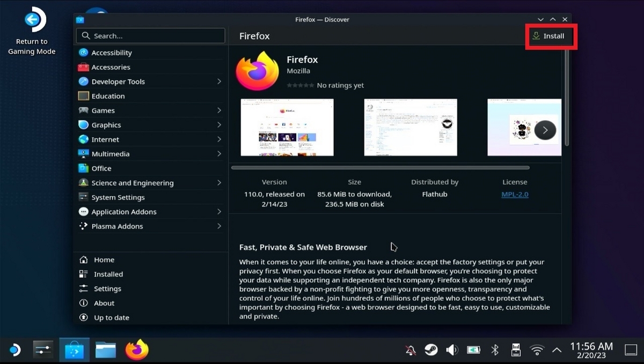Open the removable USB drive tray icon

tap(516, 350)
